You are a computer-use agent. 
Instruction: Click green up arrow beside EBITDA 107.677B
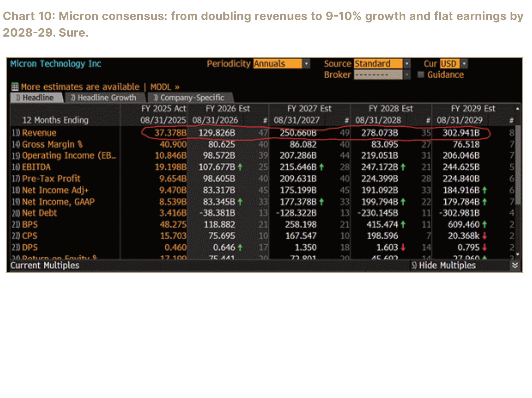(x=240, y=167)
